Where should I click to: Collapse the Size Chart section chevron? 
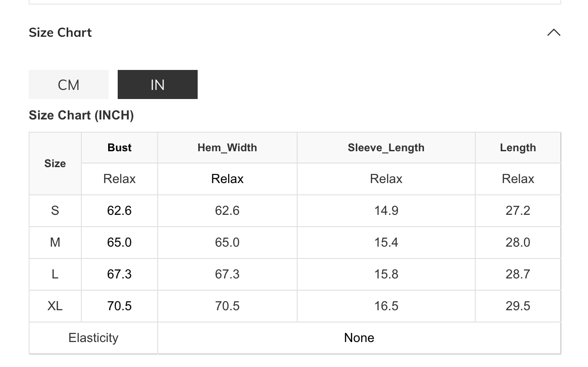(553, 33)
